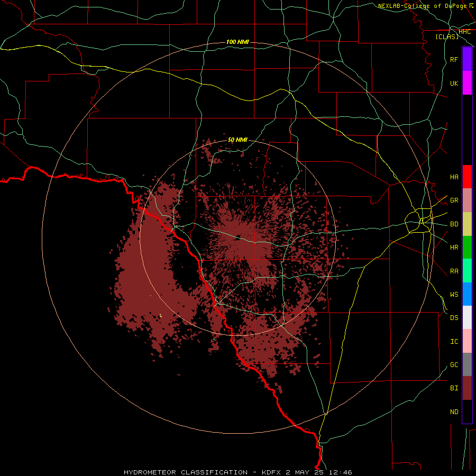476x476 pixels.
Task: Click the Hydrometeor Classification KDFX caption
Action: pos(237,472)
